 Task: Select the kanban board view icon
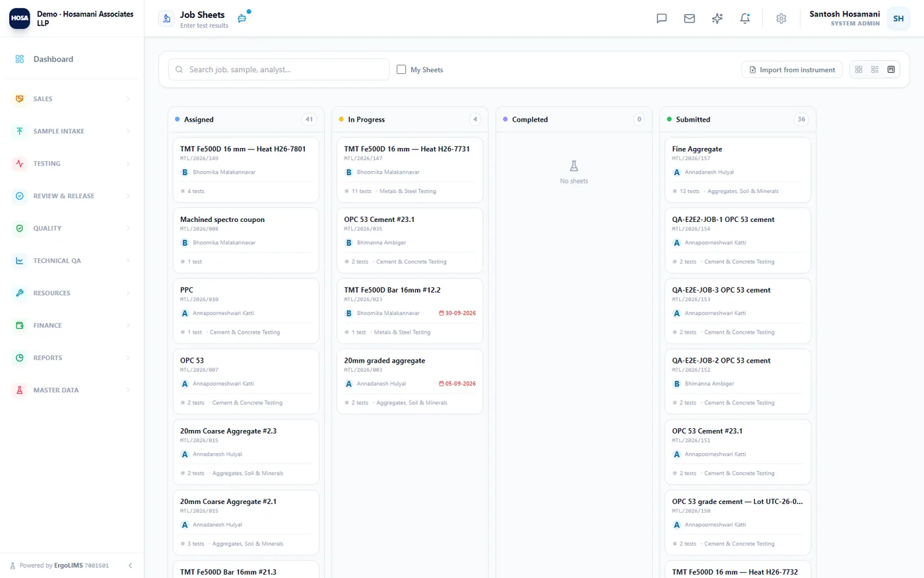[x=891, y=69]
